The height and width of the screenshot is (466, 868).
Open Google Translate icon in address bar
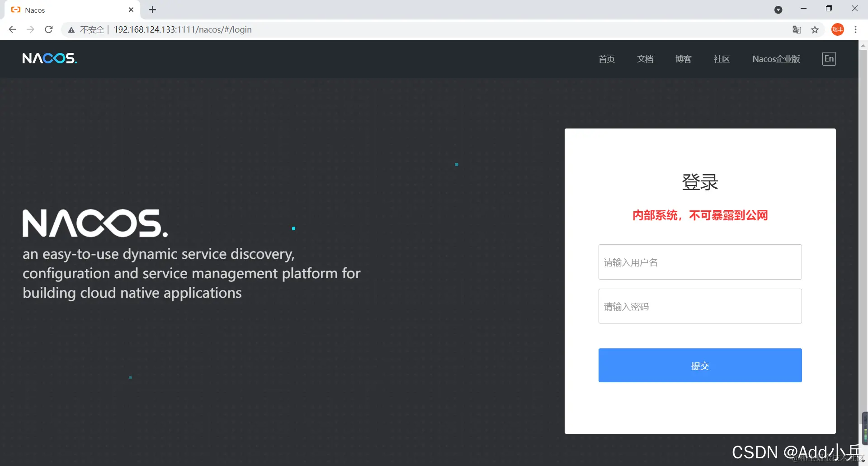797,30
